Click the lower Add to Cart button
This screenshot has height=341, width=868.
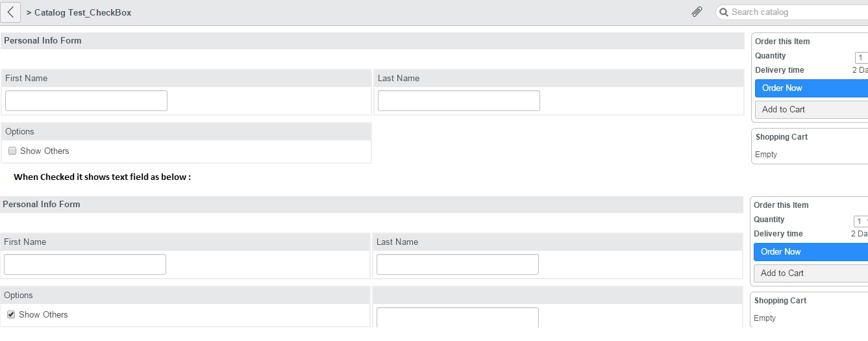(x=811, y=273)
